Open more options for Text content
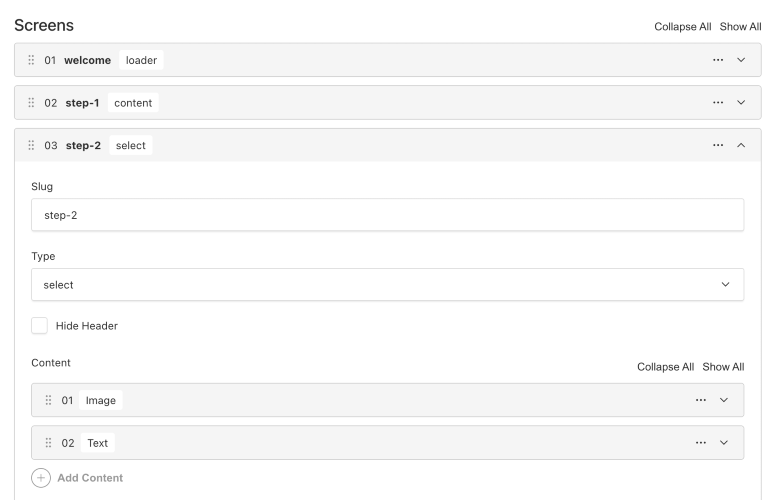The image size is (778, 500). pos(701,443)
